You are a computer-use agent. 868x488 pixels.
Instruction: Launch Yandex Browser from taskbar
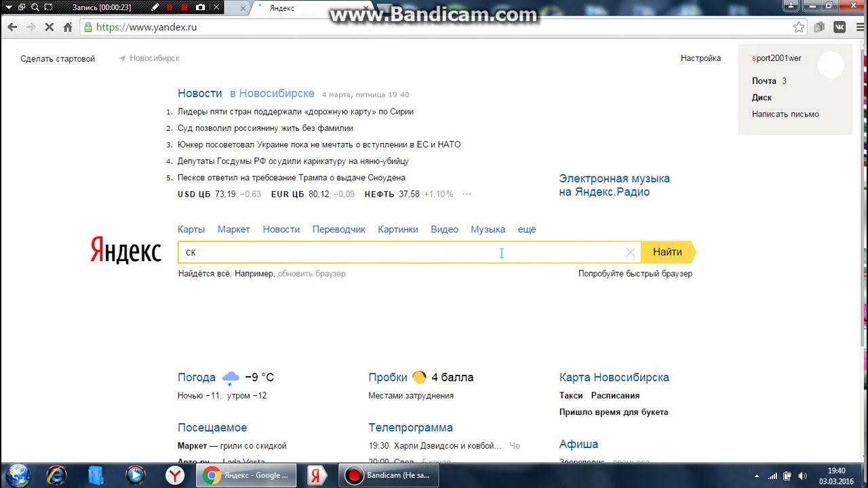pyautogui.click(x=176, y=476)
